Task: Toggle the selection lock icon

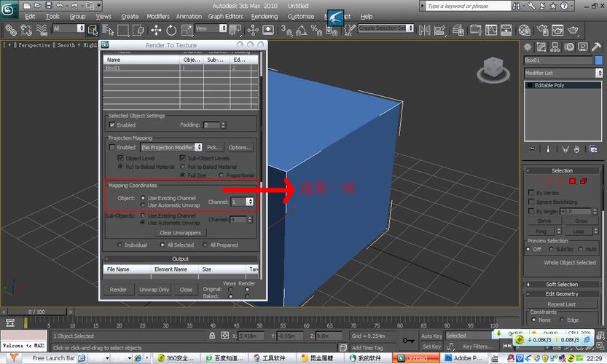Action: click(x=212, y=336)
